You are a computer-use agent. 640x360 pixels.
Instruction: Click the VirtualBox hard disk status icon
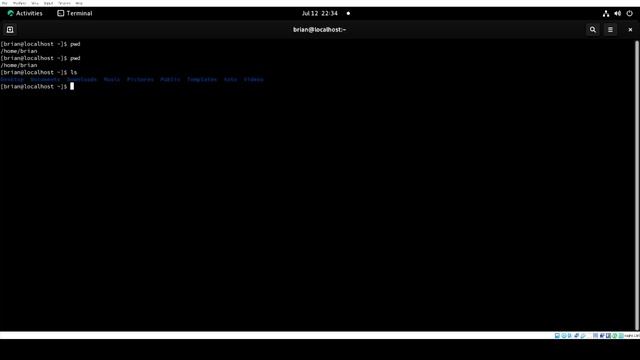[x=557, y=336]
